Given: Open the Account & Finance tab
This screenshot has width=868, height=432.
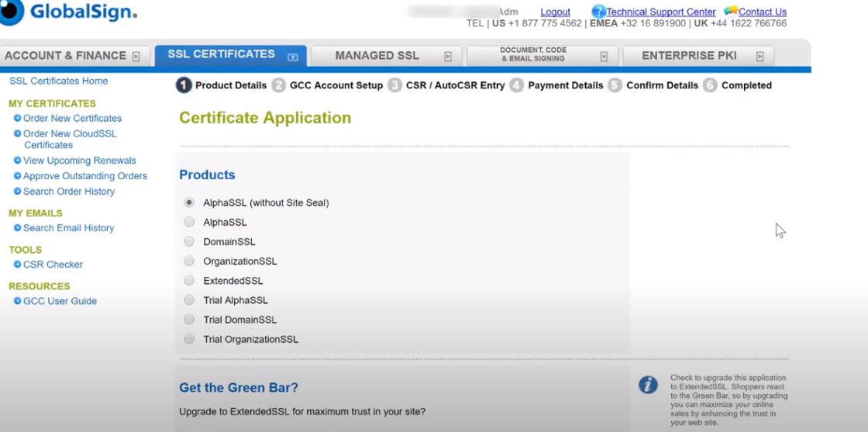Looking at the screenshot, I should [74, 56].
